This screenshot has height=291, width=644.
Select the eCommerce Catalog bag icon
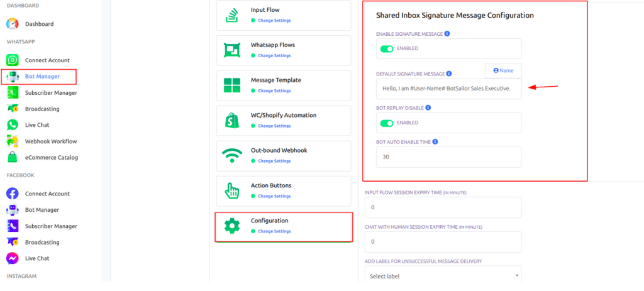click(x=13, y=157)
